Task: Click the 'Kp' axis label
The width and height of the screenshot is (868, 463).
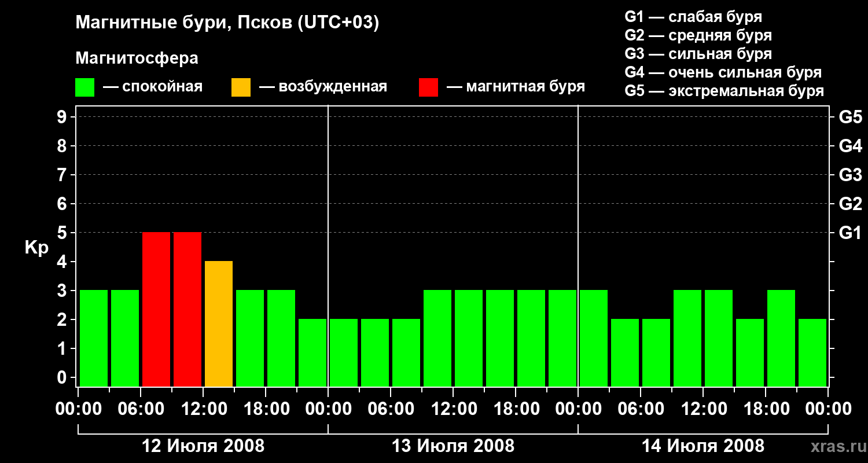Action: [36, 248]
